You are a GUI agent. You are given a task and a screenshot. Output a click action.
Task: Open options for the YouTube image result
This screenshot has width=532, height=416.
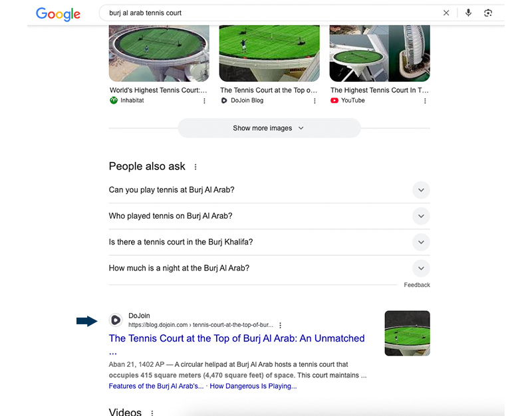(x=425, y=101)
